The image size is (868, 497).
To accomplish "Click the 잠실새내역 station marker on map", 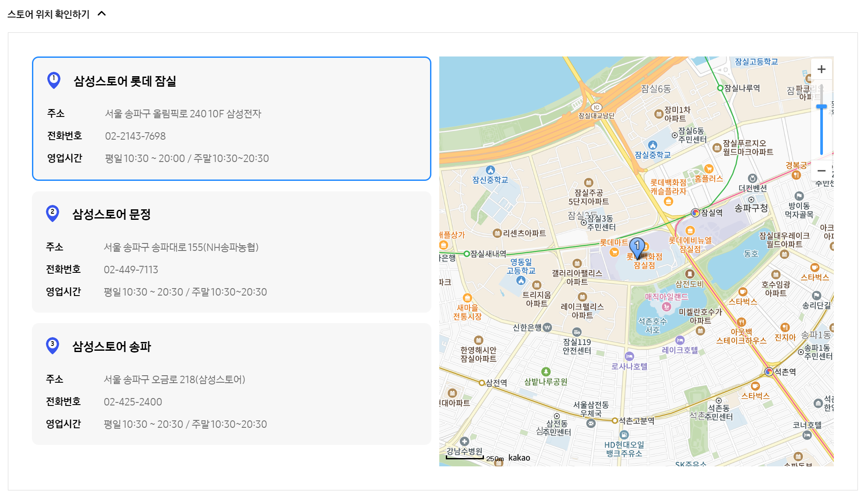I will click(467, 254).
